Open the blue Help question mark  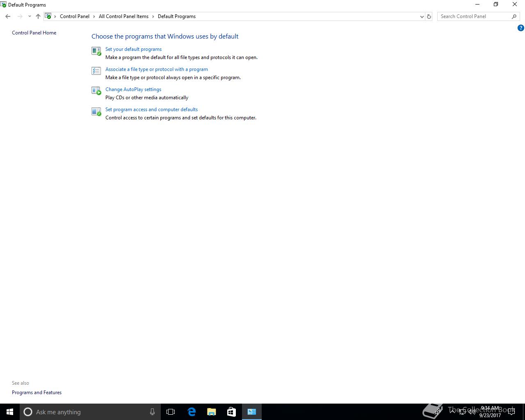point(520,28)
